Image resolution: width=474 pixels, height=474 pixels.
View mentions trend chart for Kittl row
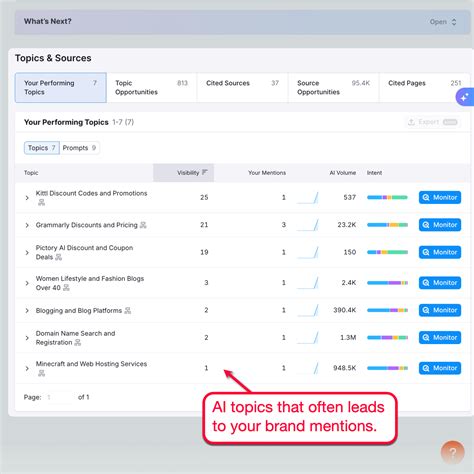click(x=307, y=198)
